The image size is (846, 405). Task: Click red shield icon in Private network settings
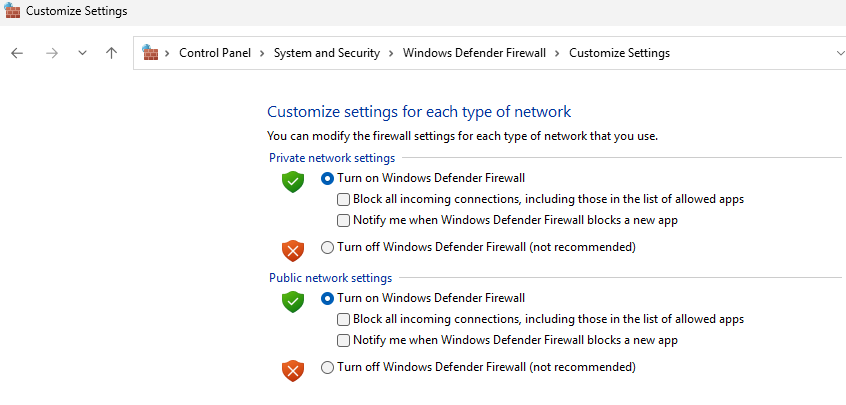(293, 251)
